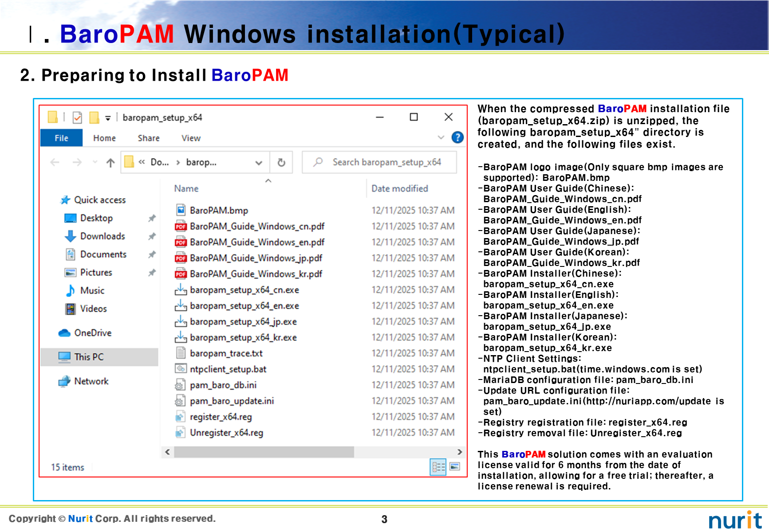Expand the breadcrumb chevron after Do...
This screenshot has height=532, width=769.
(x=178, y=162)
